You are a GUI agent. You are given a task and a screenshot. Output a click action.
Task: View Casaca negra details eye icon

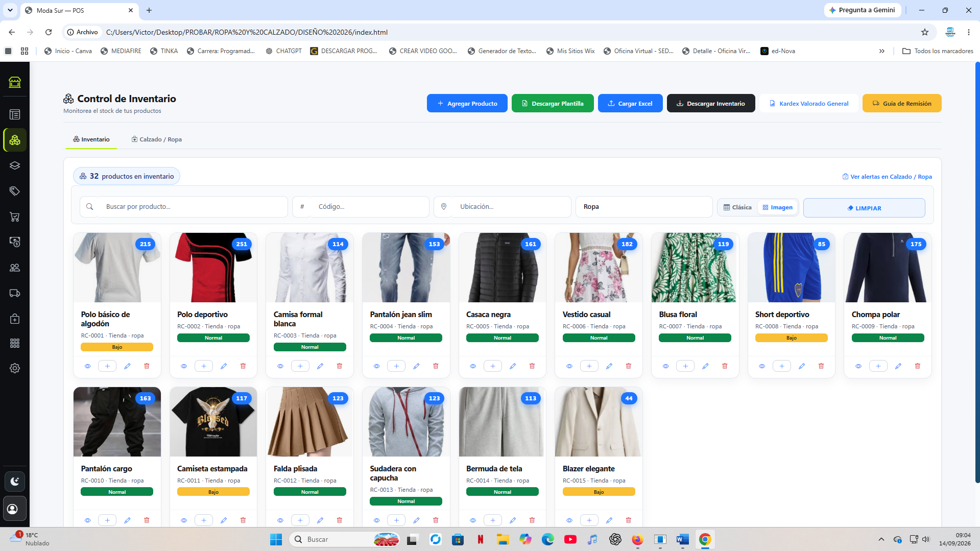click(x=473, y=366)
